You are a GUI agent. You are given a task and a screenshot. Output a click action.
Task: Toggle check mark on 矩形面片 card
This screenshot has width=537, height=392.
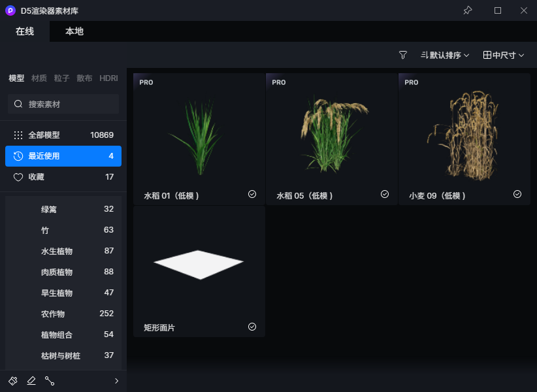[x=252, y=327]
